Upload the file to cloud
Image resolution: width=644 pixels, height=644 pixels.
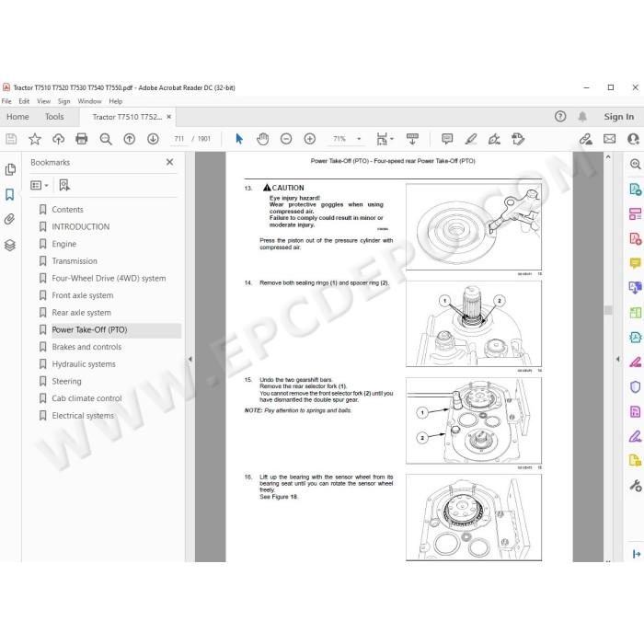pyautogui.click(x=58, y=139)
